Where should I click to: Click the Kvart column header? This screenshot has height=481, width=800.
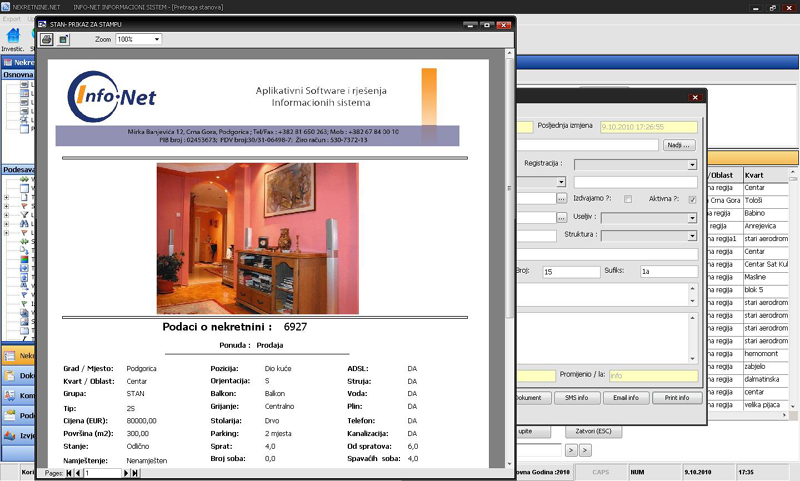pos(765,175)
